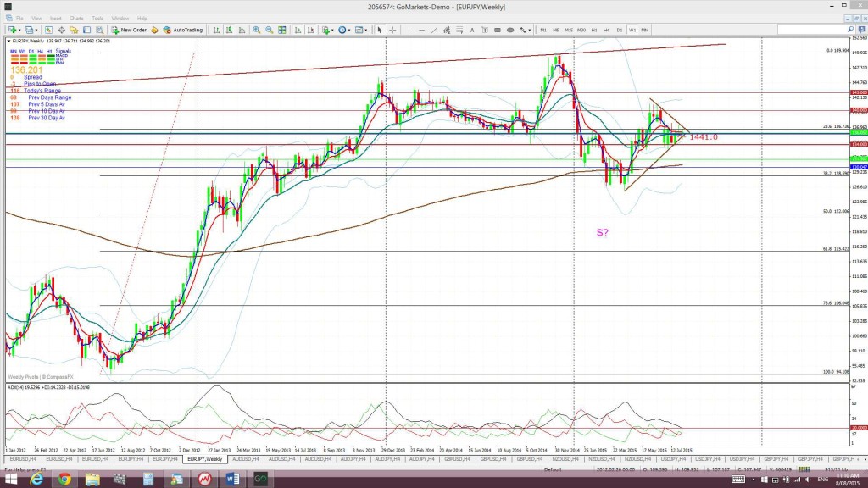Open the Navigator star folder icon
Viewport: 868px width, 488px height.
coord(74,30)
